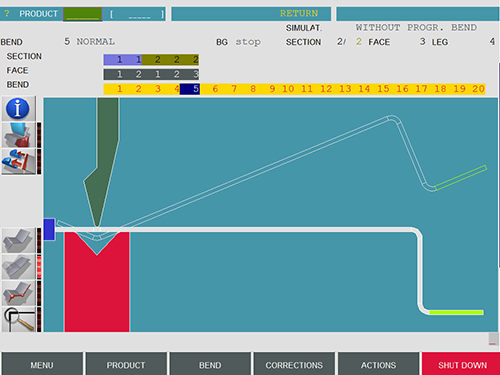Click the green PRODUCT name input field

coord(83,14)
